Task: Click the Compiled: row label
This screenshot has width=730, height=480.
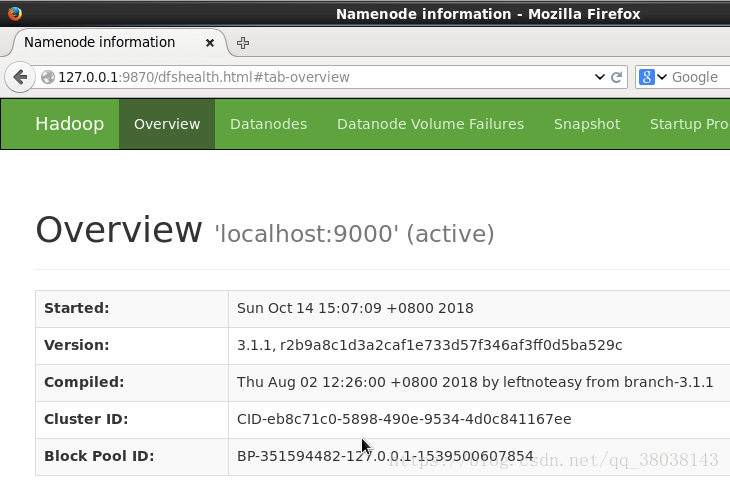Action: (x=84, y=382)
